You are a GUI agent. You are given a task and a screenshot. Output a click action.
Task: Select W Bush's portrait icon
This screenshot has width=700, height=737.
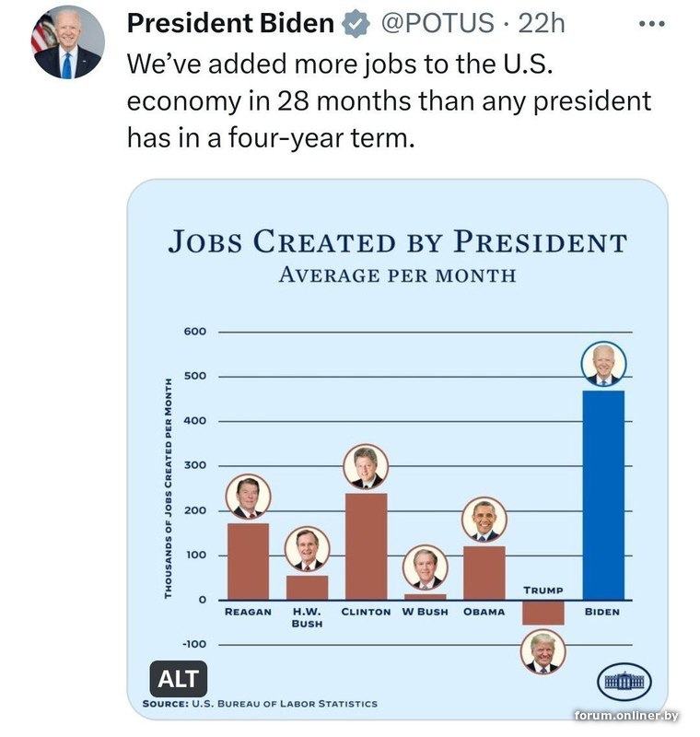[x=426, y=567]
